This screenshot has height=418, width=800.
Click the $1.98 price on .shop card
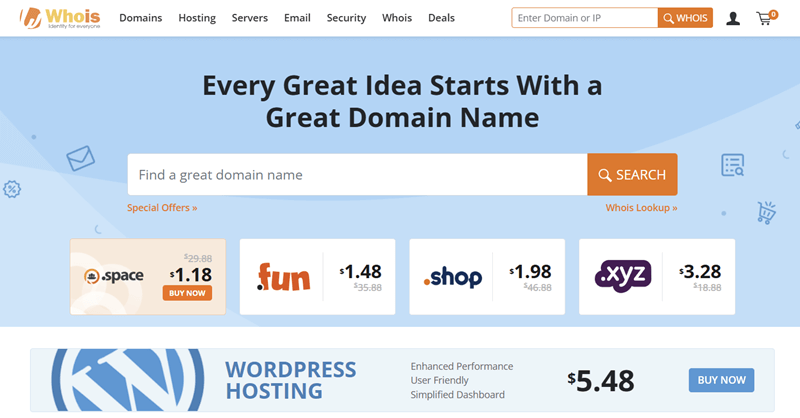531,272
